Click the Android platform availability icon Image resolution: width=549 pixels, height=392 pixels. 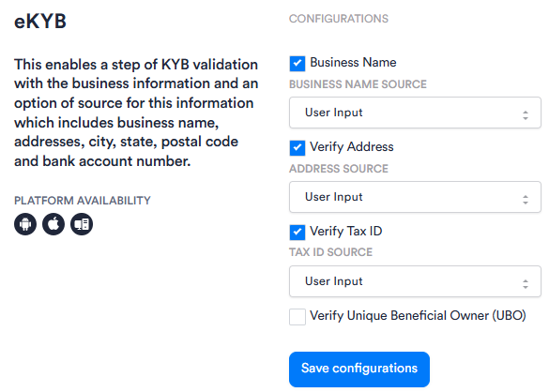point(25,224)
